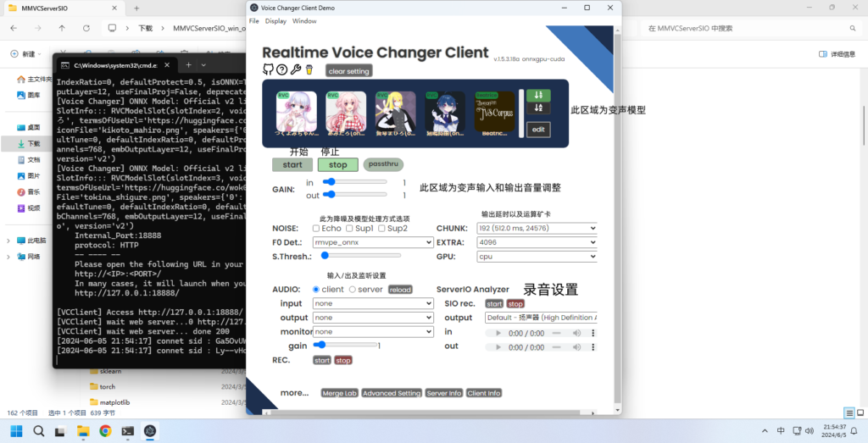Expand 此电脑 in File Explorer sidebar
This screenshot has height=443, width=868.
tap(8, 241)
